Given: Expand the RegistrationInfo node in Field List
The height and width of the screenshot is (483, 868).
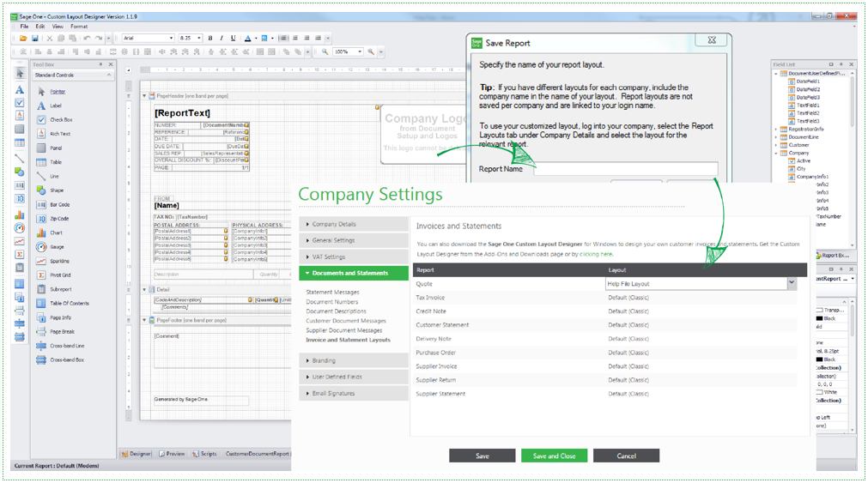Looking at the screenshot, I should pos(776,130).
